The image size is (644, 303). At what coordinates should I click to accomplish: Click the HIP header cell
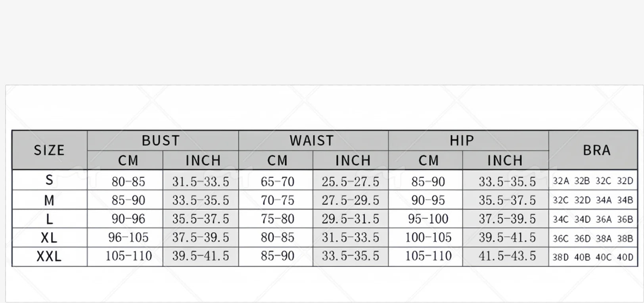tap(462, 141)
